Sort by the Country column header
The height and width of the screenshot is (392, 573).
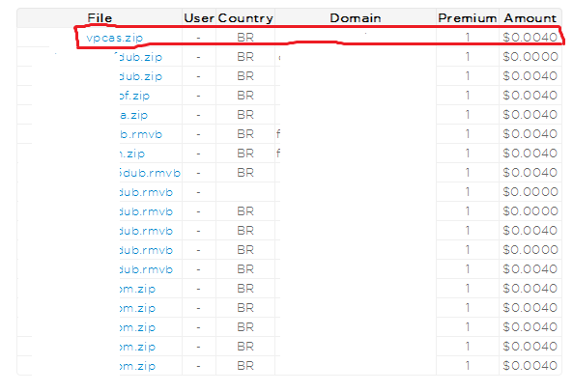(x=245, y=18)
